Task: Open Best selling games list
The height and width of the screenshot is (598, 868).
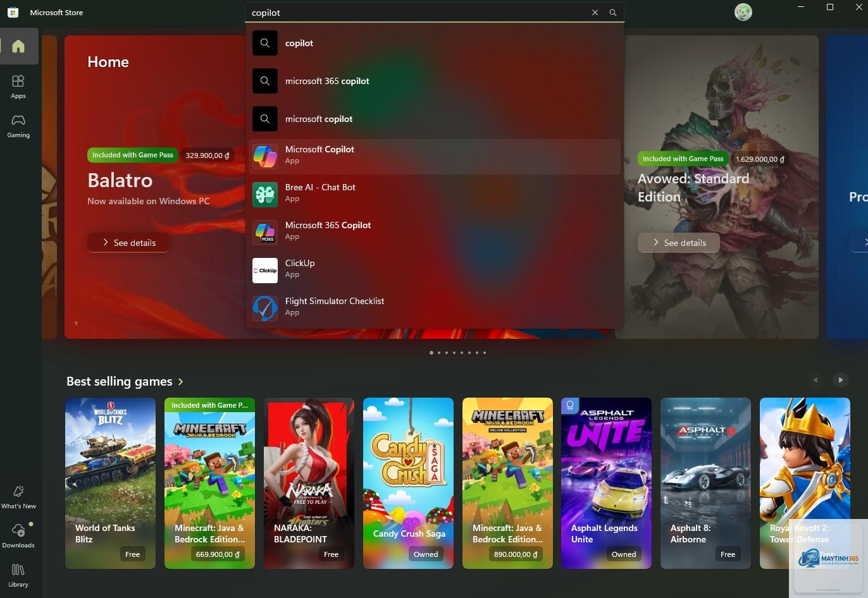Action: click(120, 381)
